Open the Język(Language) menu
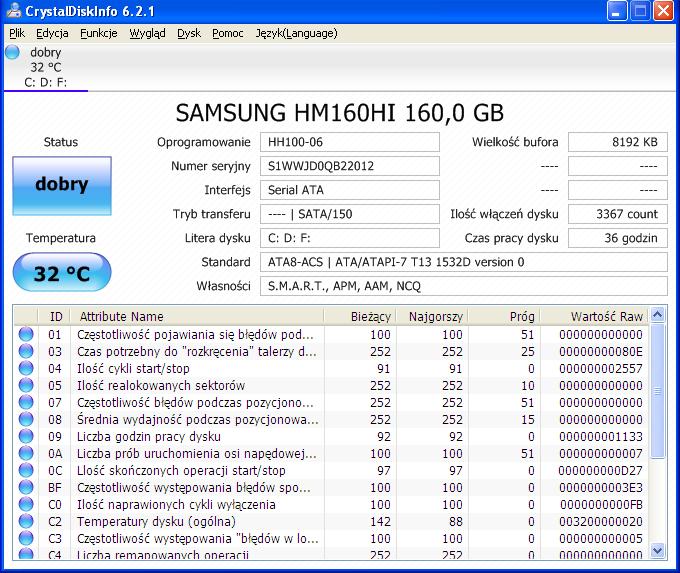Image resolution: width=680 pixels, height=573 pixels. [296, 33]
